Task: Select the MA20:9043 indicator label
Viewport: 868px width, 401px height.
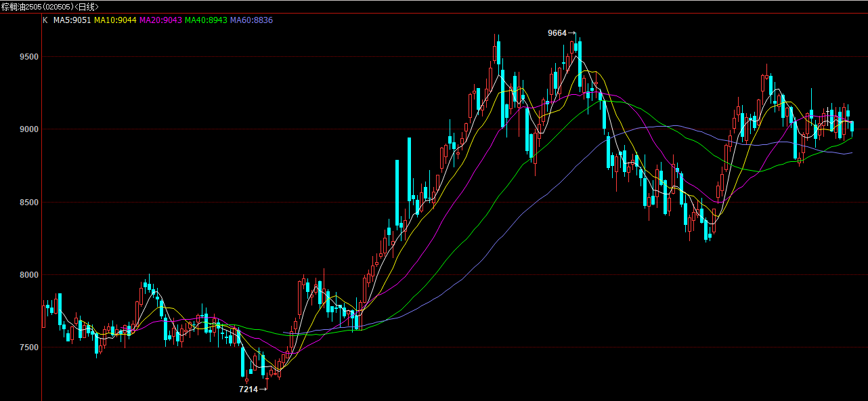Action: [160, 20]
